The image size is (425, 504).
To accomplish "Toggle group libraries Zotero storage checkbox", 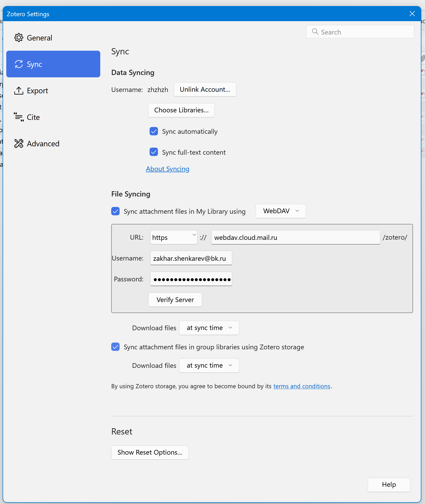I will [x=115, y=347].
